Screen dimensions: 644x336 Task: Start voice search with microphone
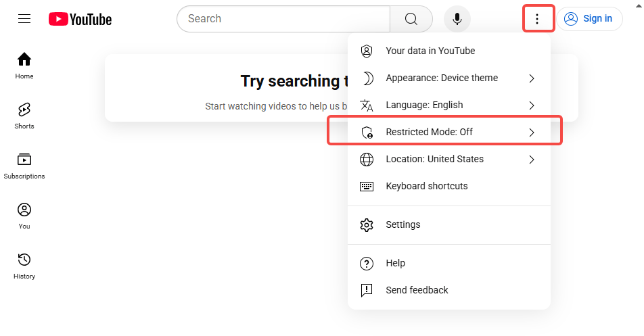pos(457,19)
